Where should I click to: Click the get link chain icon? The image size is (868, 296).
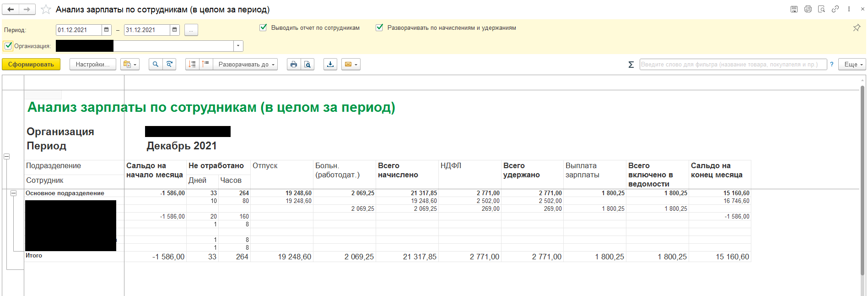pos(835,9)
